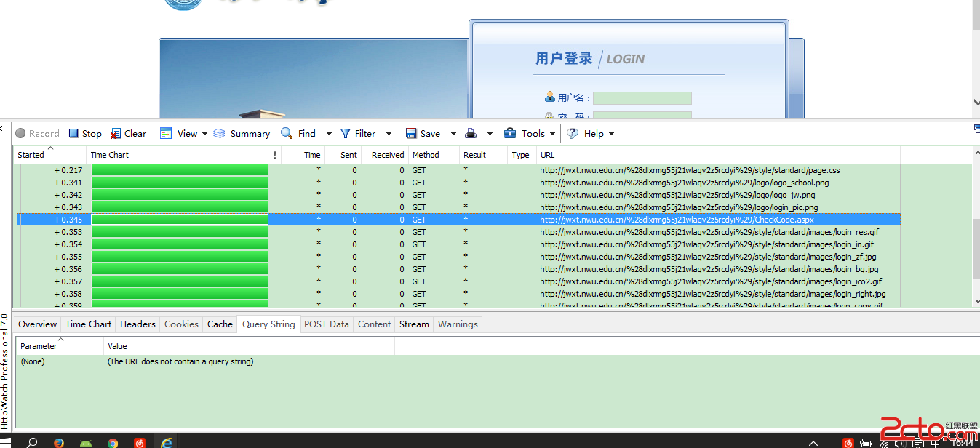
Task: Click the Time Chart column header
Action: coord(178,155)
